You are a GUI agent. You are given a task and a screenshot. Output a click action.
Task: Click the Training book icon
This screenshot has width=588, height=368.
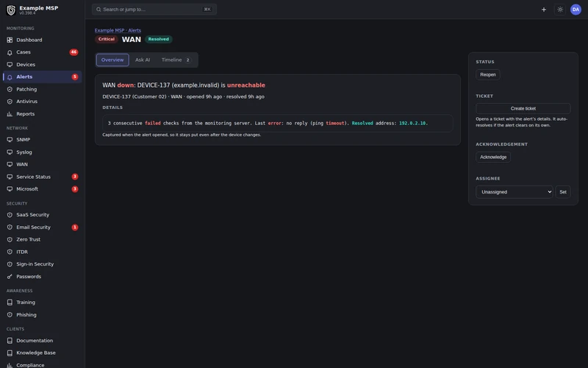click(10, 302)
